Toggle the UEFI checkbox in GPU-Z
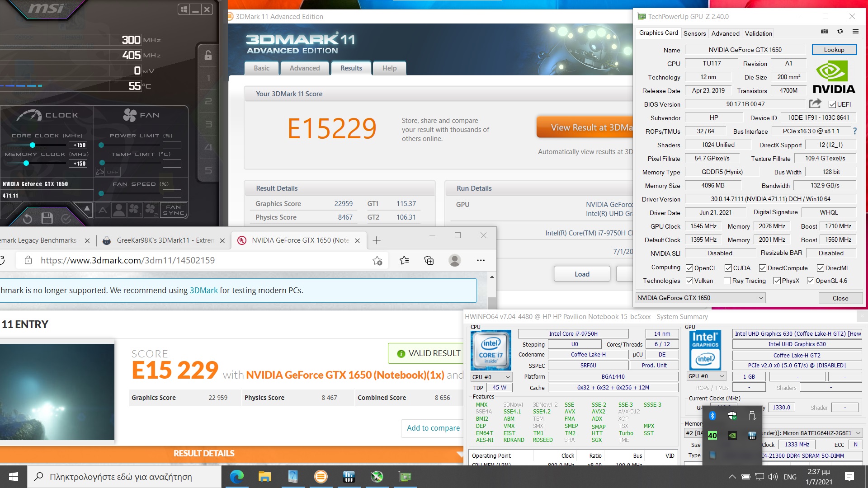The height and width of the screenshot is (488, 868). tap(832, 104)
